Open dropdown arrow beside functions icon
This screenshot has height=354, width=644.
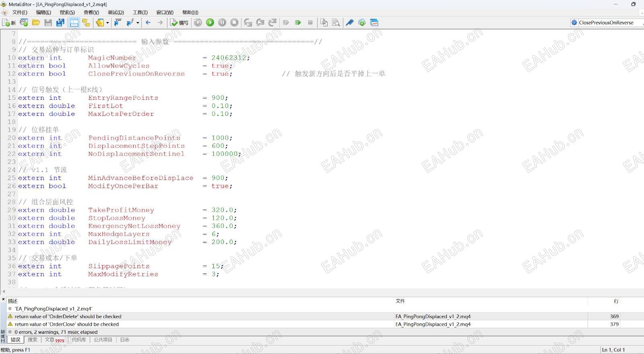[x=138, y=23]
